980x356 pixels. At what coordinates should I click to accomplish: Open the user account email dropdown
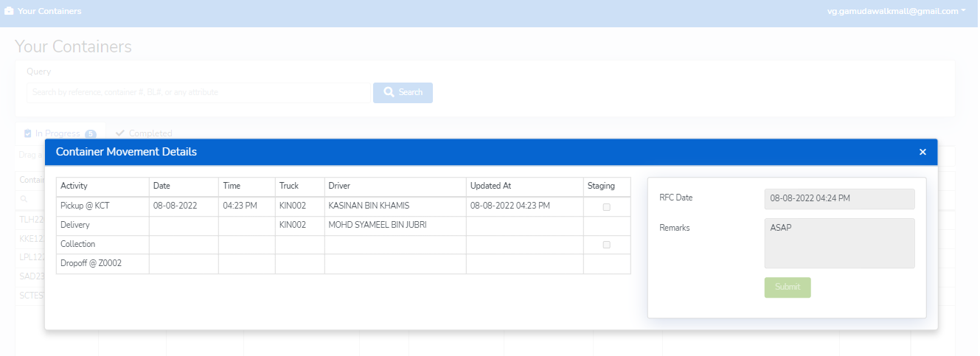coord(896,11)
